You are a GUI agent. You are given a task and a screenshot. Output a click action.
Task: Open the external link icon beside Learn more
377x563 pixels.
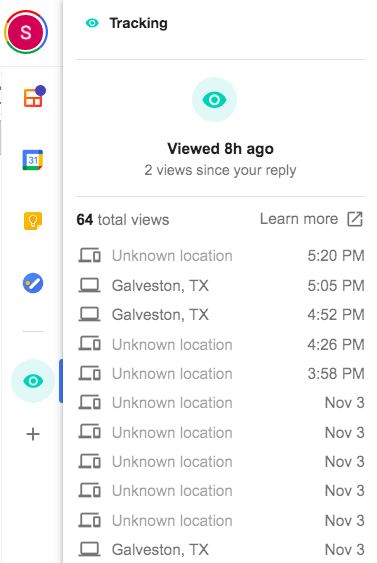tap(355, 219)
